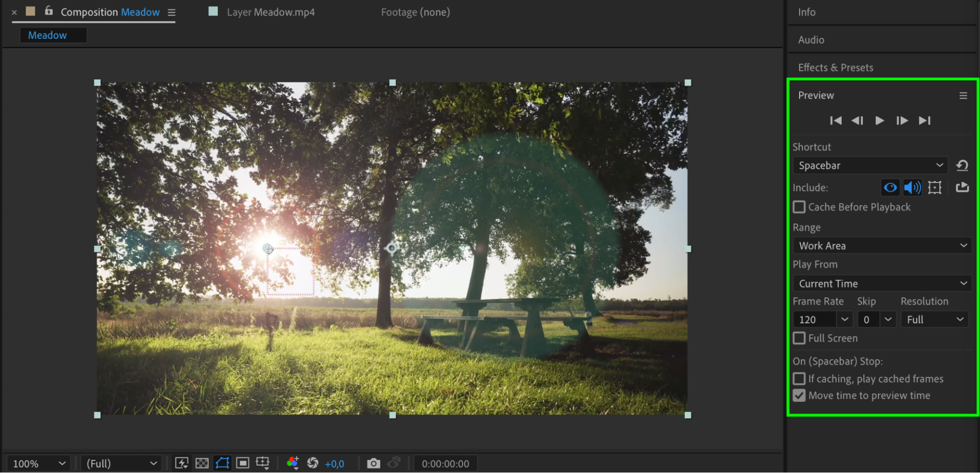Image resolution: width=980 pixels, height=473 pixels.
Task: Toggle video inclusion eye icon
Action: (890, 187)
